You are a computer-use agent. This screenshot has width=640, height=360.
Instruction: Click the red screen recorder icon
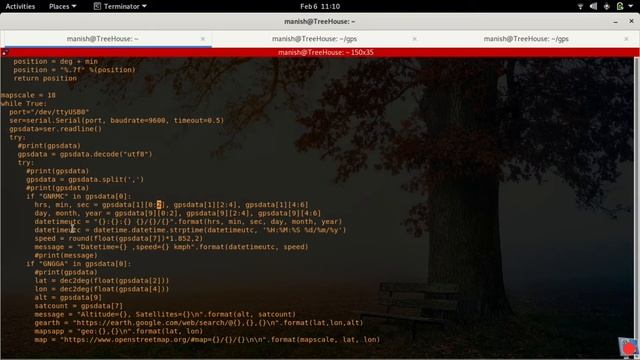click(x=629, y=347)
